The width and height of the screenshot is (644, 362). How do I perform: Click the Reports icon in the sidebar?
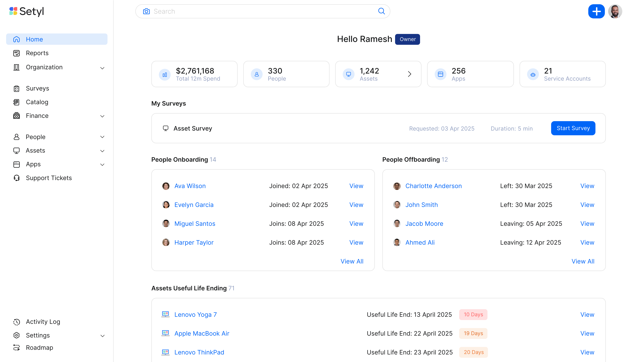coord(16,53)
